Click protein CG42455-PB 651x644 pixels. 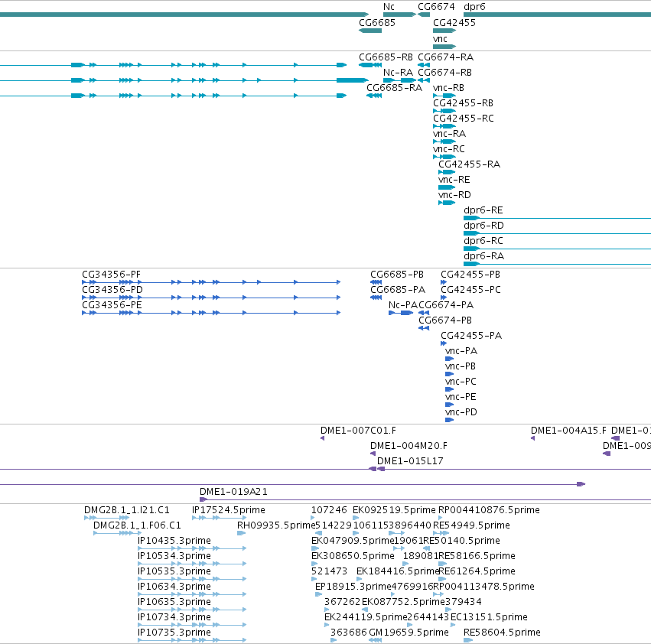coord(470,275)
